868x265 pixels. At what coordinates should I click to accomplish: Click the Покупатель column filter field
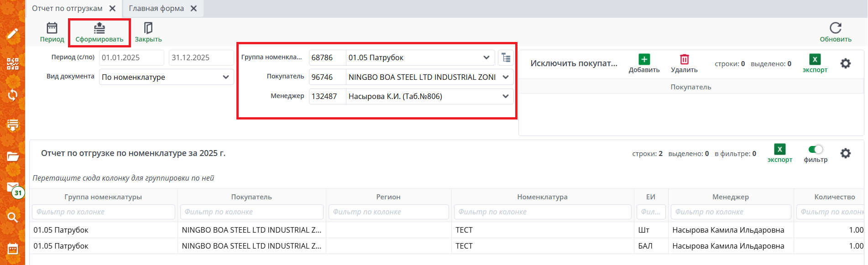point(251,212)
